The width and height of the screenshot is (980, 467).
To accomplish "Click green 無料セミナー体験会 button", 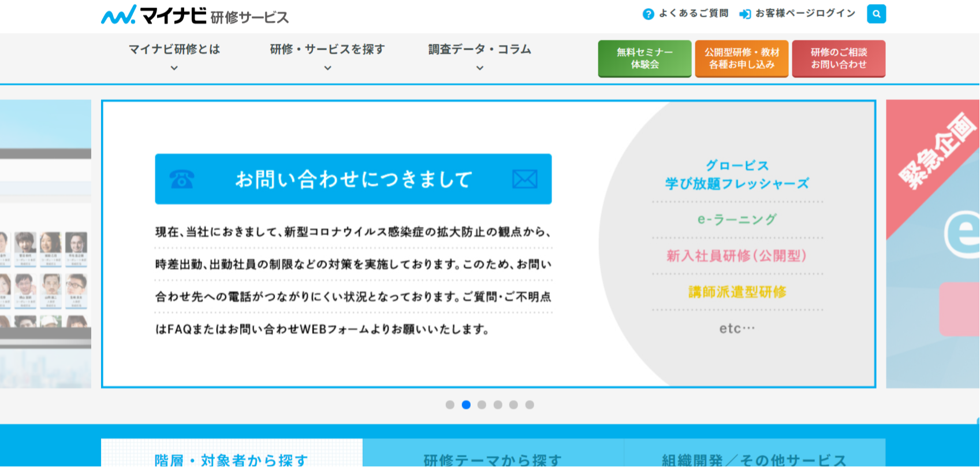I will coord(644,58).
